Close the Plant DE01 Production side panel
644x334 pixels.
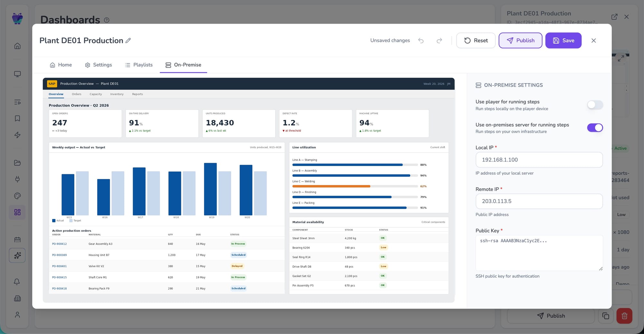click(626, 17)
